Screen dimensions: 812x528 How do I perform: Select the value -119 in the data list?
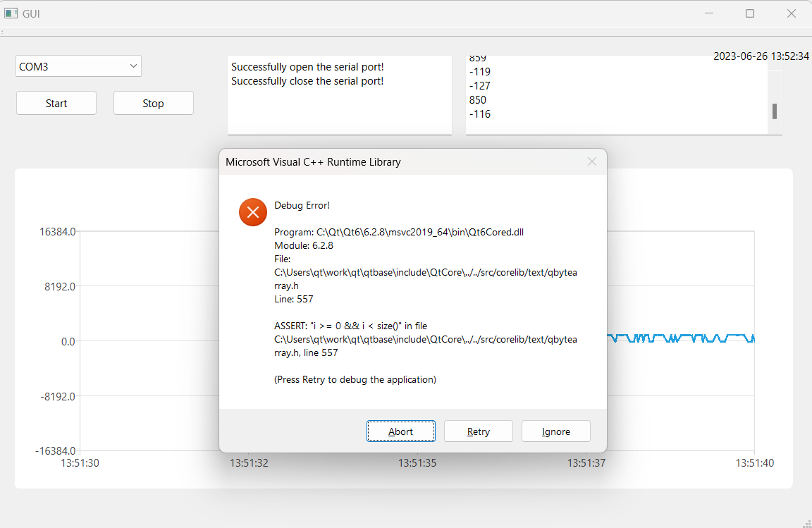click(479, 71)
